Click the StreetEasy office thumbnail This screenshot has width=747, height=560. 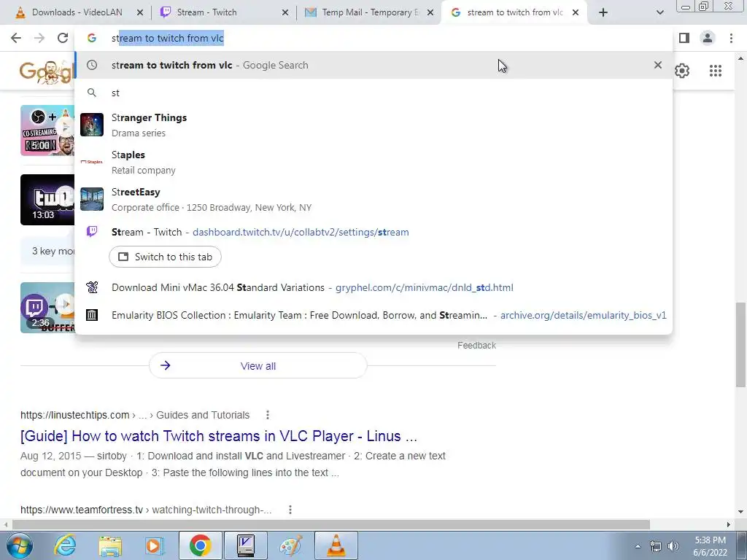point(92,199)
